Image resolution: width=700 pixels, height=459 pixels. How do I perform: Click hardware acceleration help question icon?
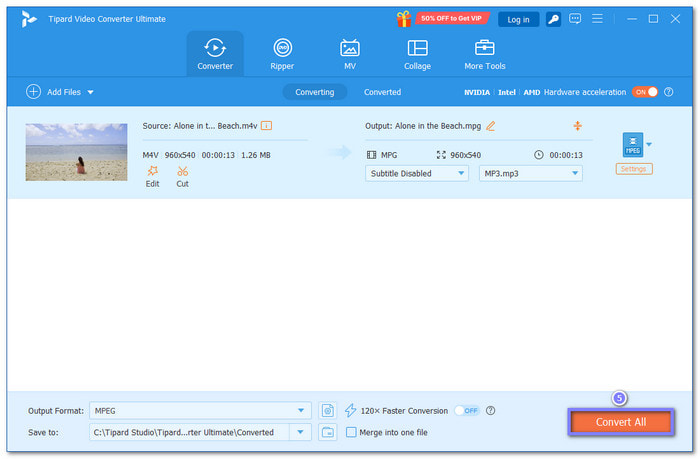click(x=668, y=92)
